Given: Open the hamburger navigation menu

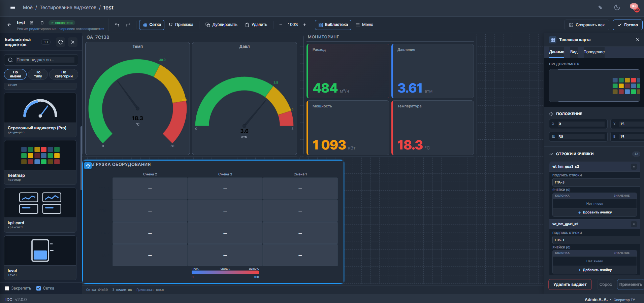Looking at the screenshot, I should 13,7.
